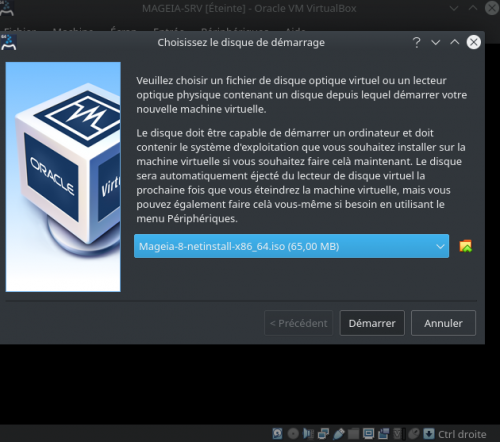Click the USB devices status icon
The height and width of the screenshot is (442, 500).
338,434
